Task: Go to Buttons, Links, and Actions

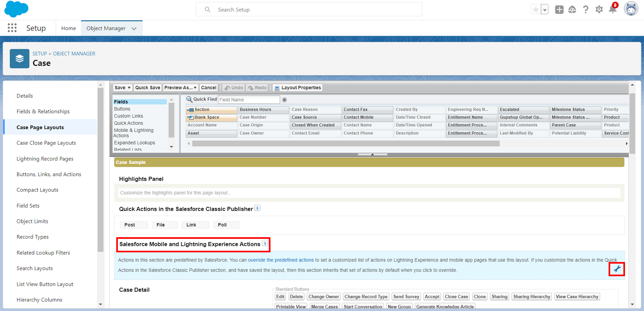Action: 49,174
